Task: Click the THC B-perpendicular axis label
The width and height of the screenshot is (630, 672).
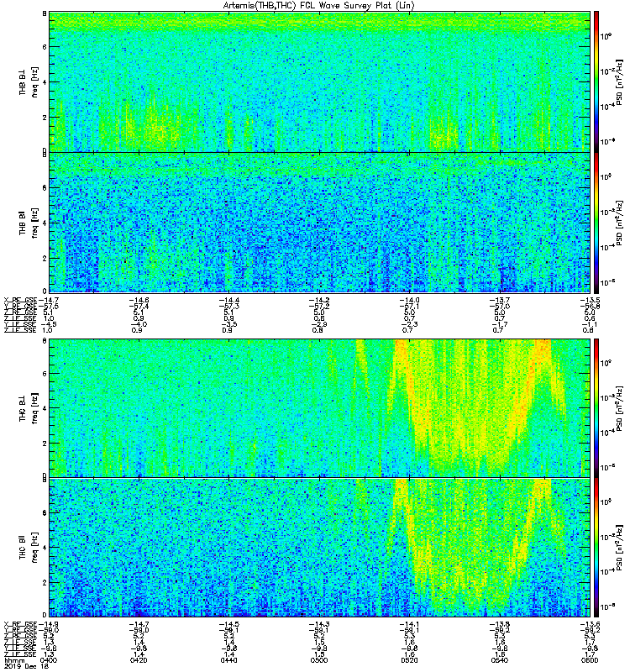Action: click(x=23, y=408)
